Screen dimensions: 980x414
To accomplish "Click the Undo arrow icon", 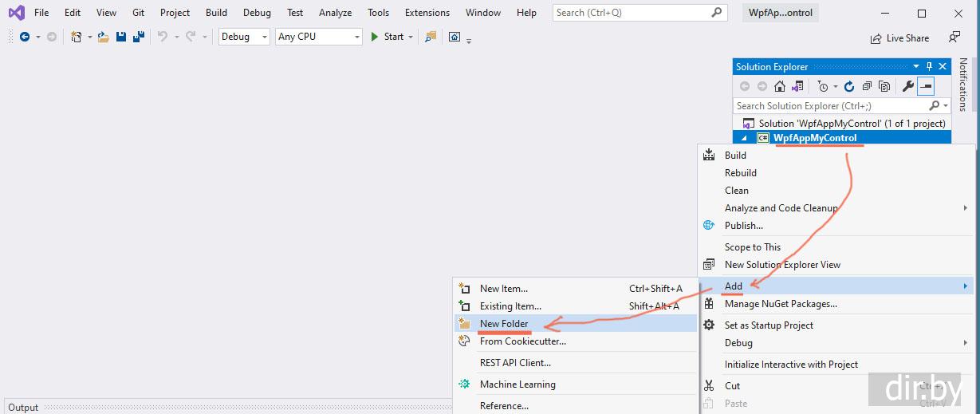I will tap(162, 37).
